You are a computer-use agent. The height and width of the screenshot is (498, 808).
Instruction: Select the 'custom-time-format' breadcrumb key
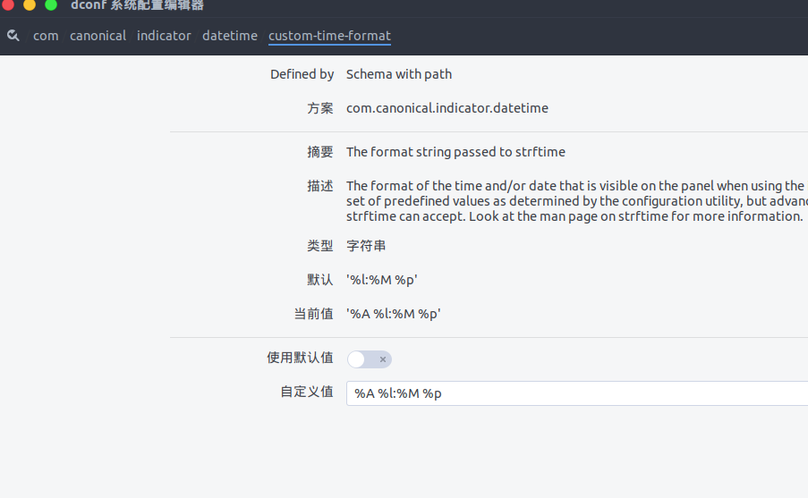click(329, 36)
